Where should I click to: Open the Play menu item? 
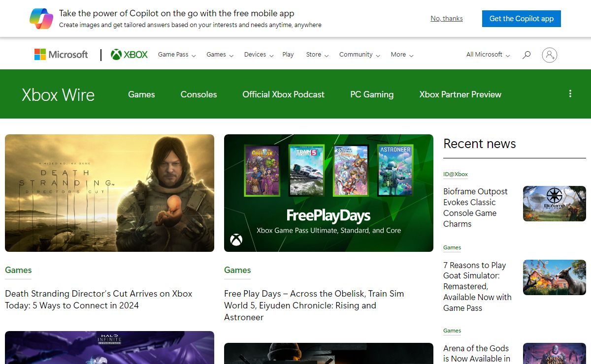(x=288, y=55)
